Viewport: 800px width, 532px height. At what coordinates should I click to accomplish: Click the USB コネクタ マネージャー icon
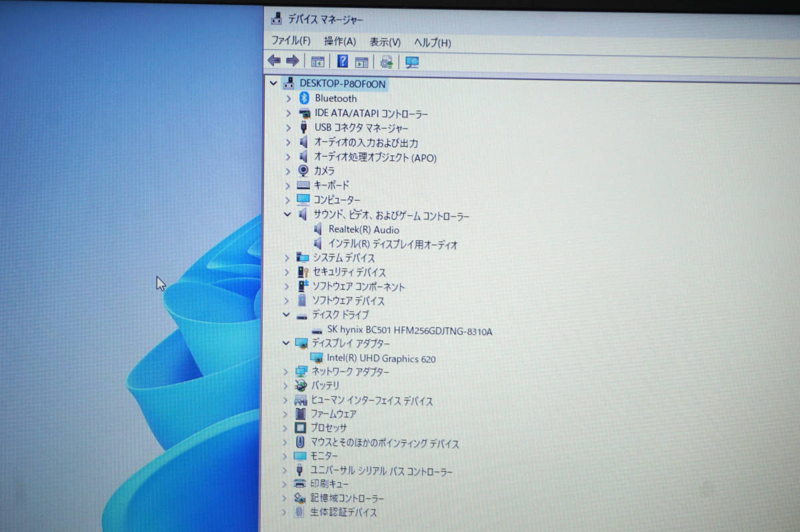[304, 127]
